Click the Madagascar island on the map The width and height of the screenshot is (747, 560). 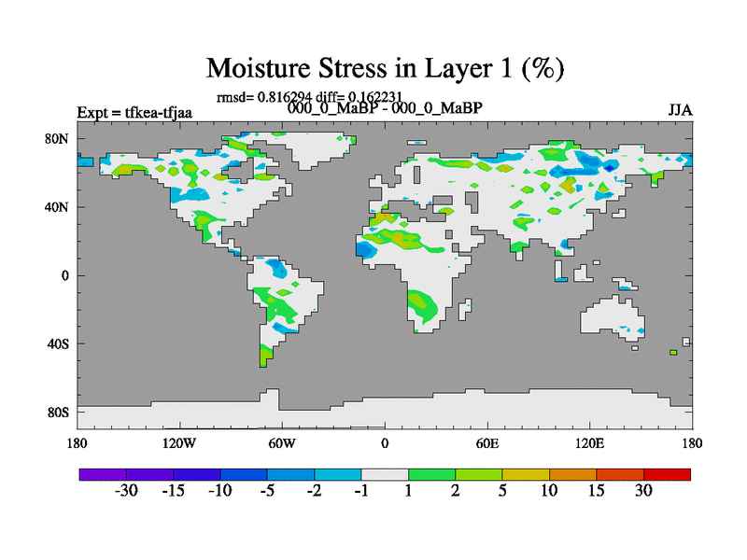coord(464,310)
